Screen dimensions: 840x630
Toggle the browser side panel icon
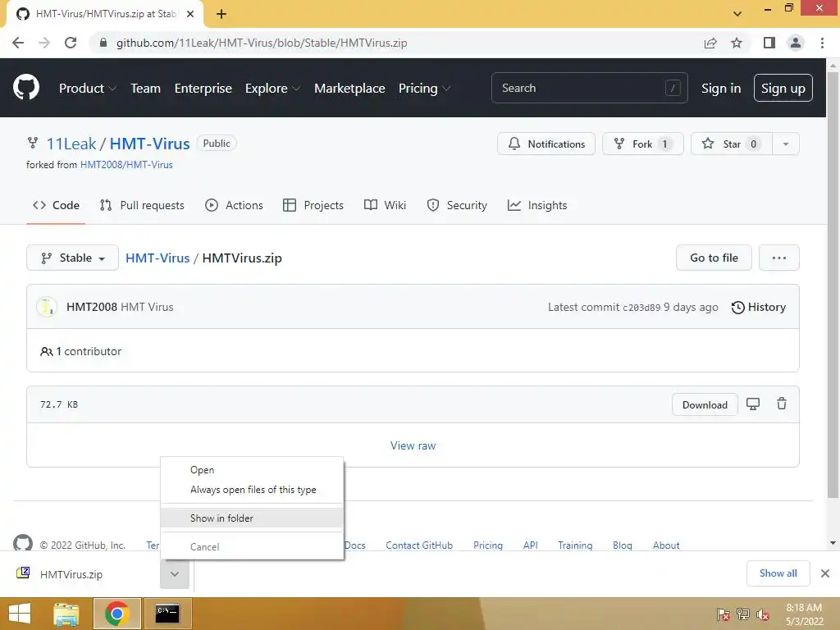pyautogui.click(x=769, y=43)
